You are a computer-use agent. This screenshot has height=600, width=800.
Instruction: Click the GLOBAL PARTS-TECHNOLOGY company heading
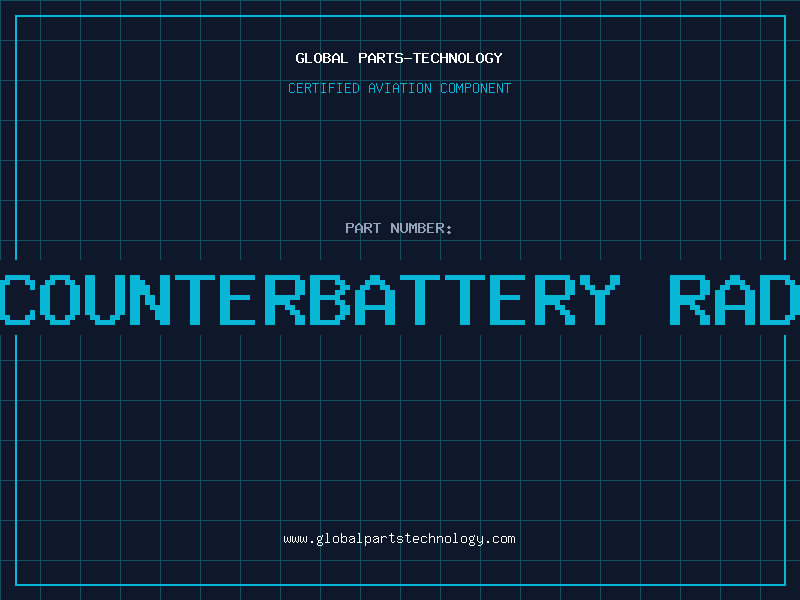point(399,58)
